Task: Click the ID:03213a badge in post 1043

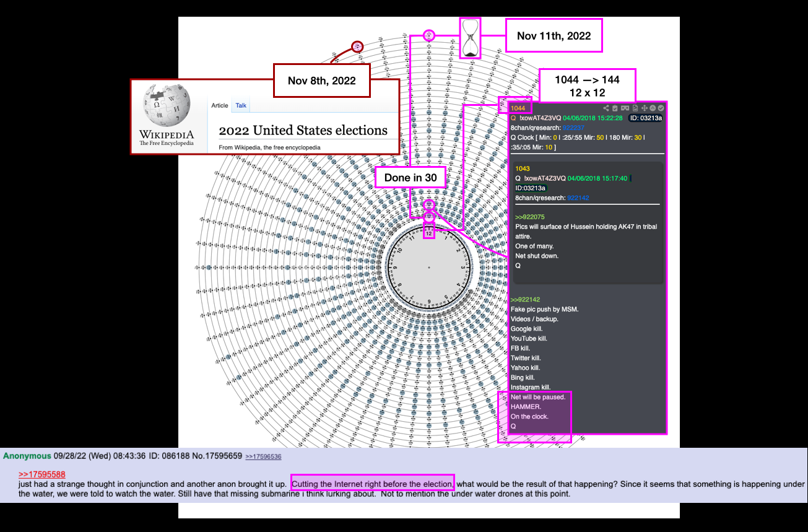Action: click(531, 188)
